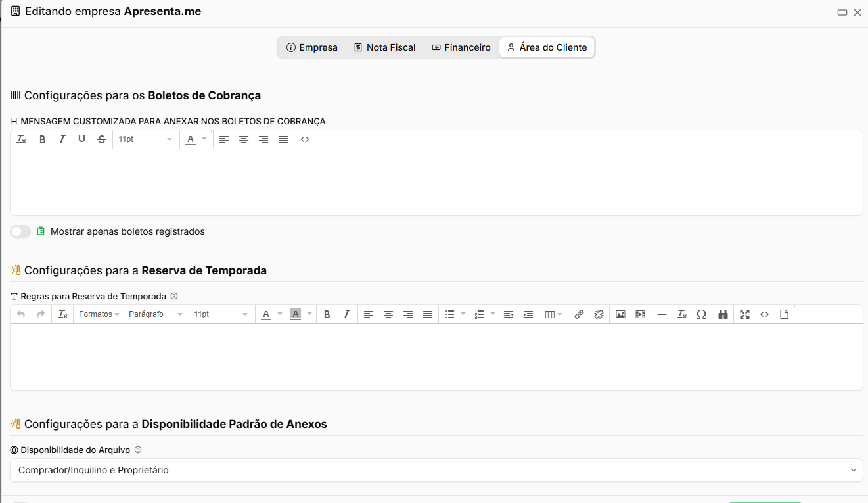The height and width of the screenshot is (503, 868).
Task: Switch to the Empresa tab
Action: tap(312, 47)
